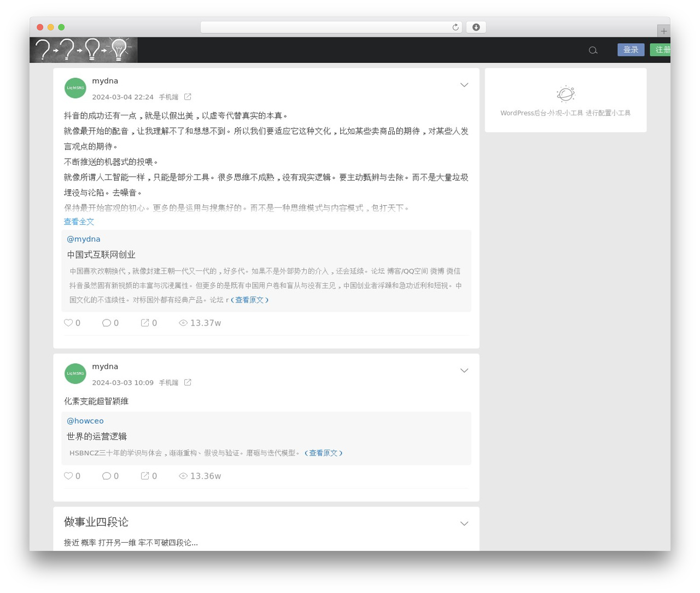Click quoted title 世界的运营逻辑
700x593 pixels.
coord(97,436)
